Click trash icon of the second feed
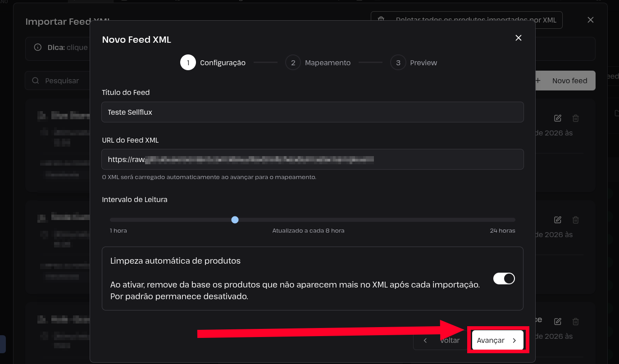619x364 pixels. pos(575,220)
